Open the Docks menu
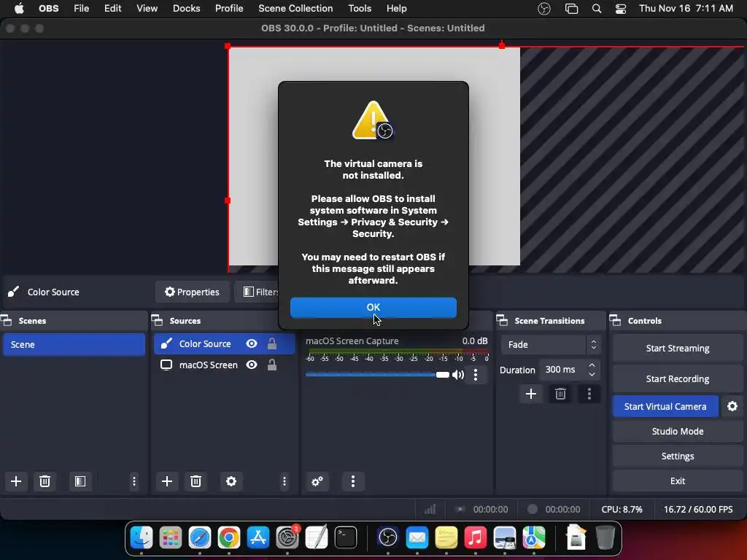747x560 pixels. coord(186,9)
